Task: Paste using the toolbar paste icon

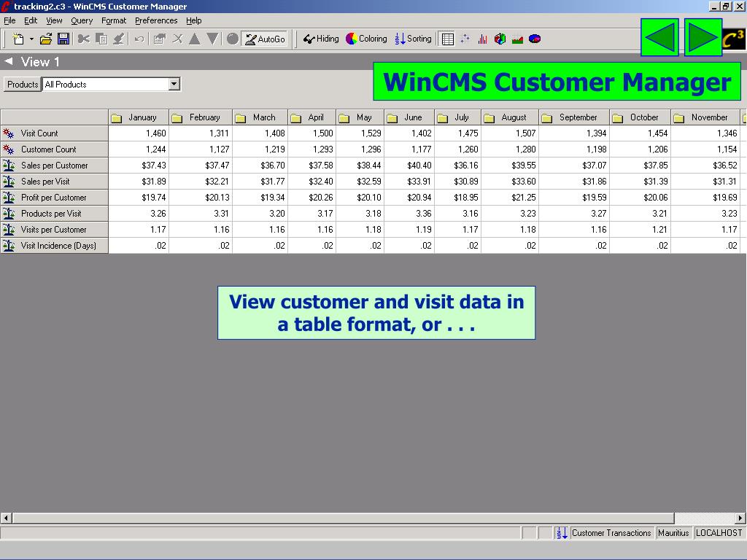Action: tap(119, 39)
